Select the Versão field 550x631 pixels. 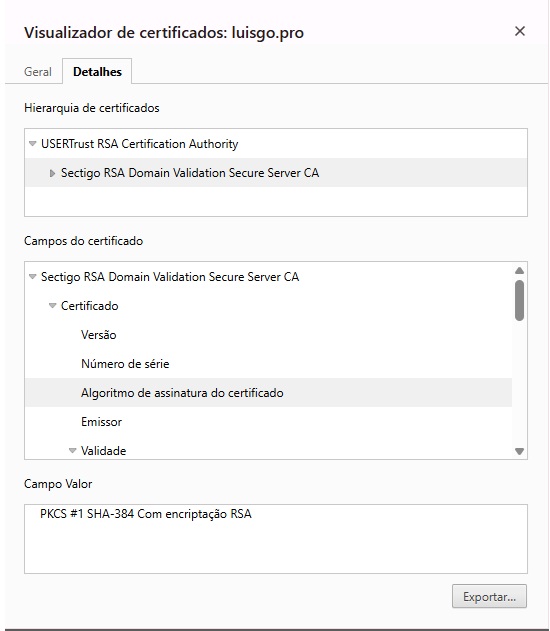click(99, 335)
